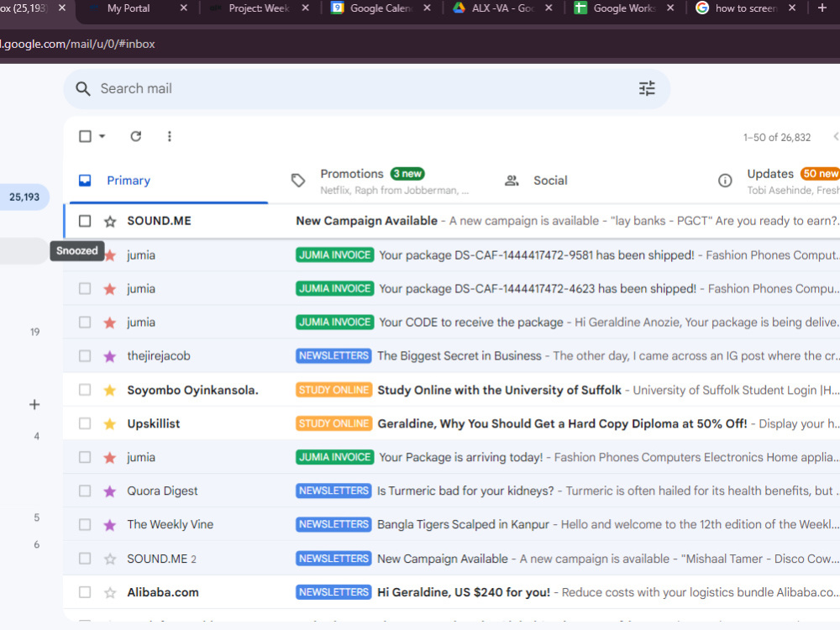The image size is (840, 630).
Task: Open the Hi Geraldine, US $240 email
Action: (452, 592)
